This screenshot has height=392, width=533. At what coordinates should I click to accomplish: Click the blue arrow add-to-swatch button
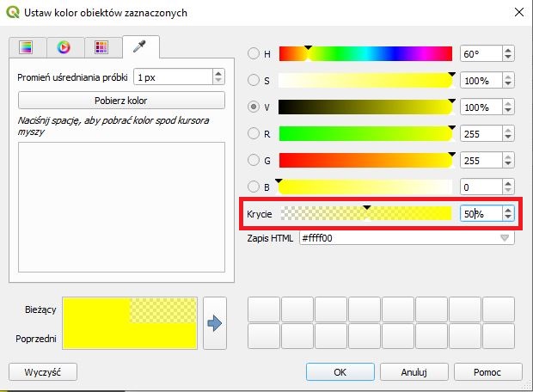click(215, 322)
